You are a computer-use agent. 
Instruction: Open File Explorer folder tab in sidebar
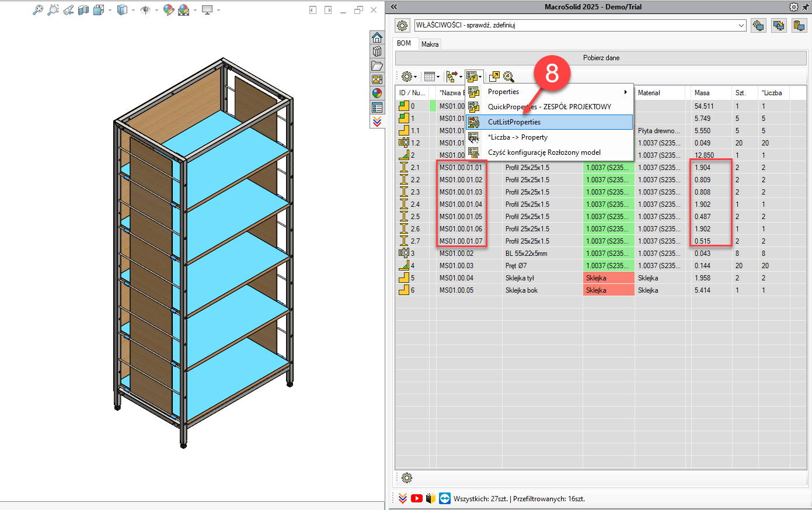coord(377,65)
